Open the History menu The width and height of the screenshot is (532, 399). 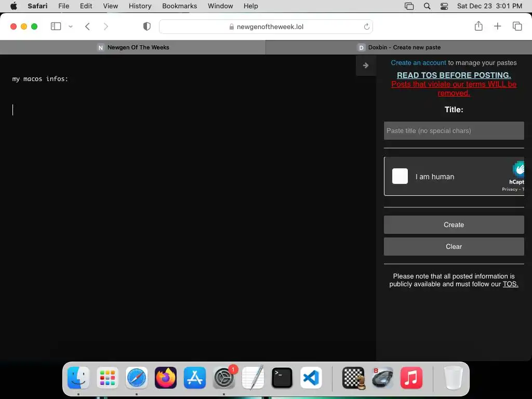click(140, 6)
